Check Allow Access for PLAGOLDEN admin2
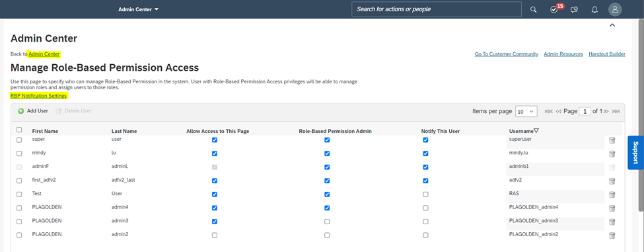Viewport: 644px width, 252px height. point(215,235)
